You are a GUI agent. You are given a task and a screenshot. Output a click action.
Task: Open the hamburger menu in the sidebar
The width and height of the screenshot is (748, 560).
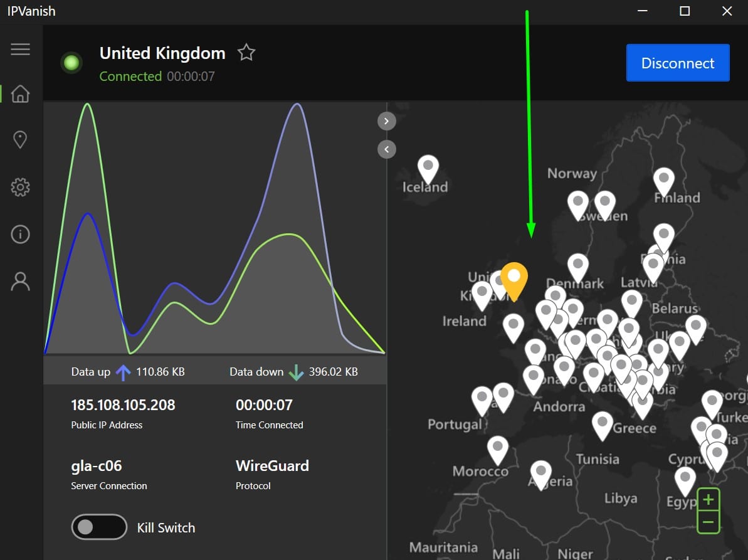[21, 49]
